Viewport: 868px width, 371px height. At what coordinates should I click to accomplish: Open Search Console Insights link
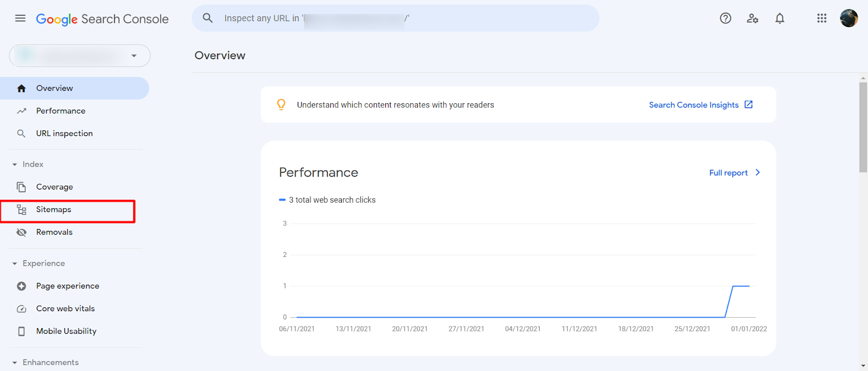coord(694,105)
